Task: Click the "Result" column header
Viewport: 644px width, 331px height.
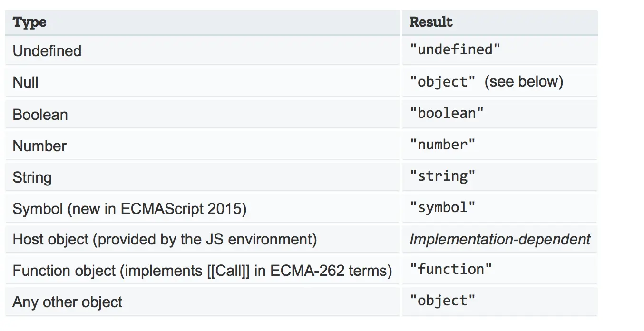Action: 431,22
